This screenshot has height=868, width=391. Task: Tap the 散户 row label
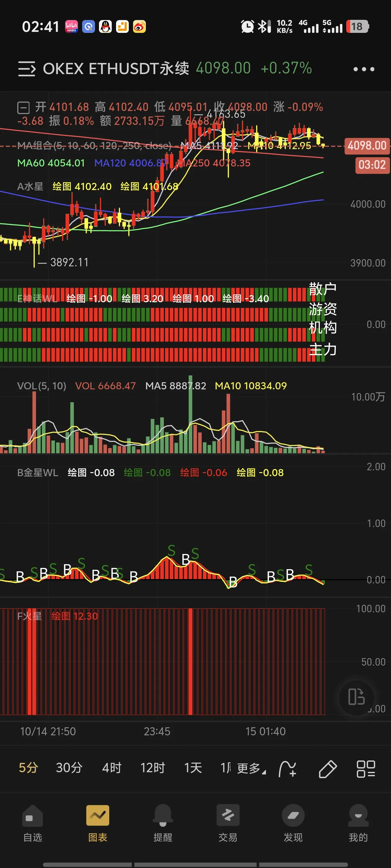tap(323, 289)
